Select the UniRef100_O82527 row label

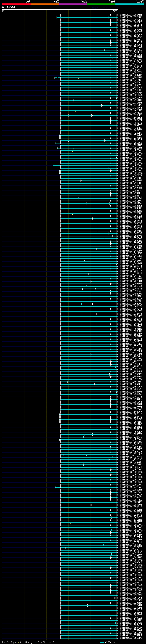[131, 299]
